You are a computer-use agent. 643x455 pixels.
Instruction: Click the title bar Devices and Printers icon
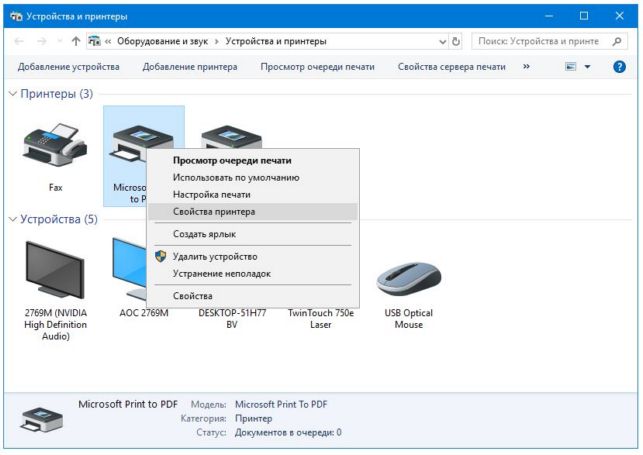pos(16,16)
